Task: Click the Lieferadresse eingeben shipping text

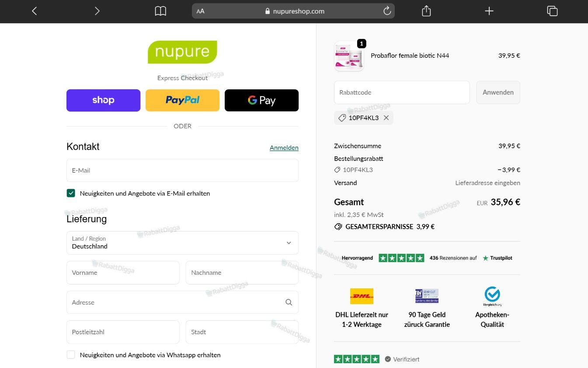Action: pos(487,183)
